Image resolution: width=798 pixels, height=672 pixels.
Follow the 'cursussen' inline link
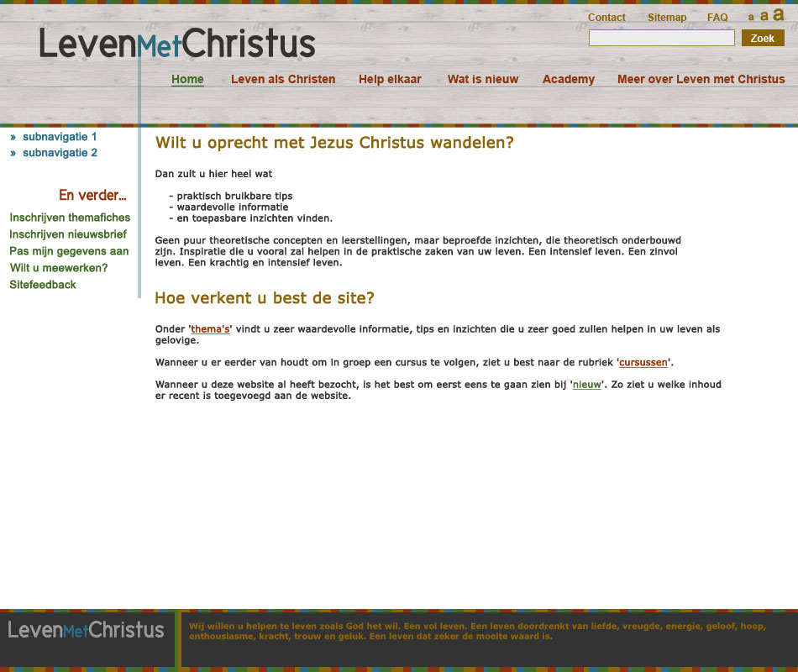click(x=644, y=363)
